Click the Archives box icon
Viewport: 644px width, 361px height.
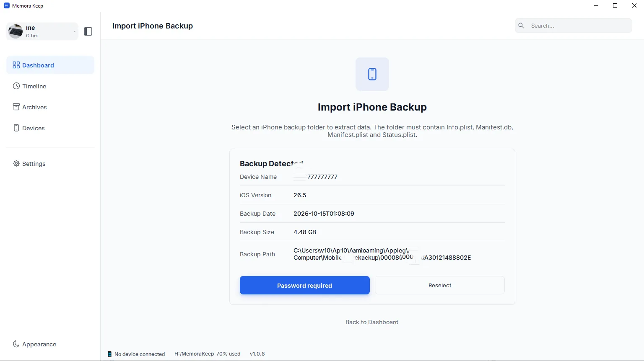pos(16,107)
